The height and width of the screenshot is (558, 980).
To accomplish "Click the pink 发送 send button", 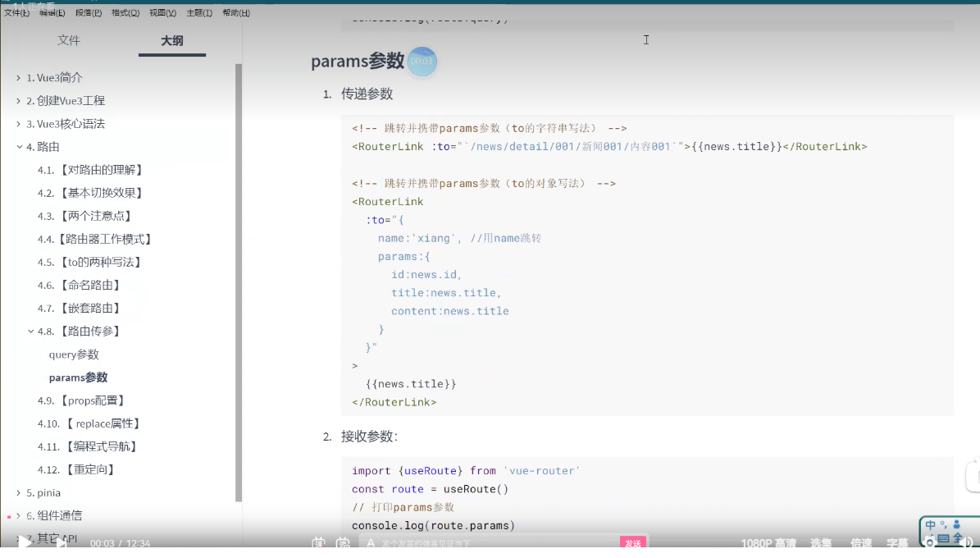I will pos(633,543).
